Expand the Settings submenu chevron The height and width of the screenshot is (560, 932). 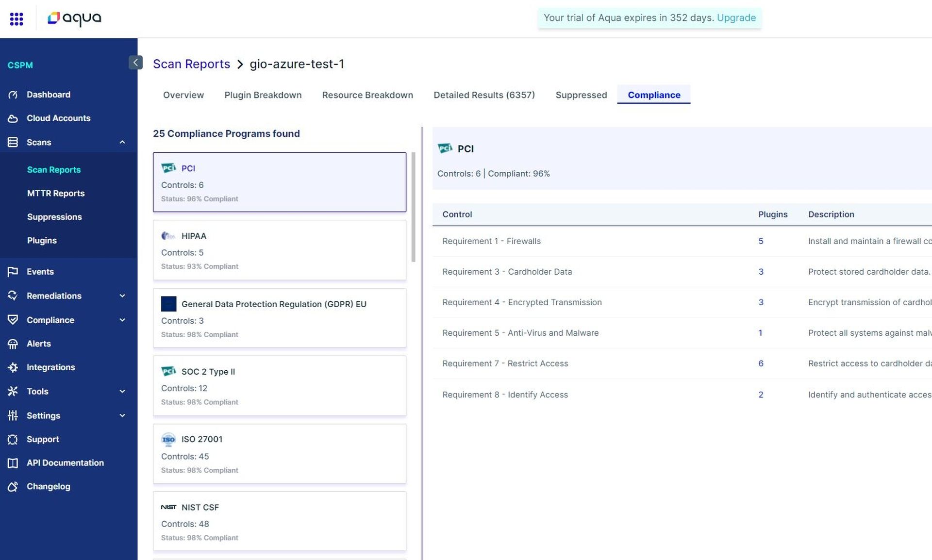122,415
